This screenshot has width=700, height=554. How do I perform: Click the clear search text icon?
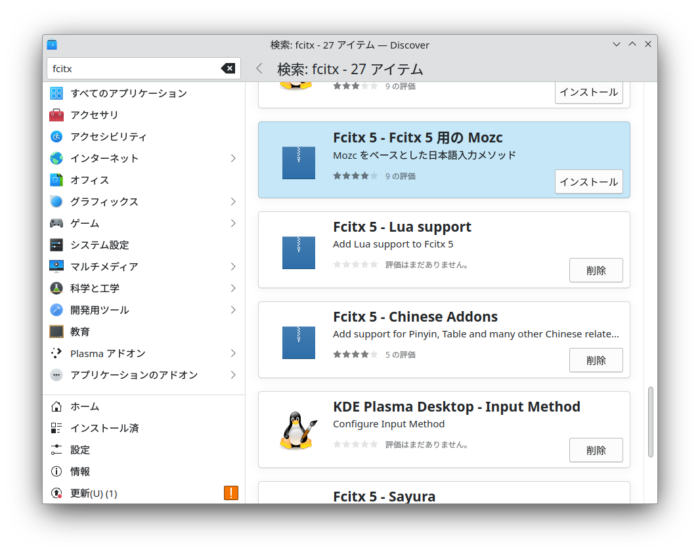click(228, 68)
